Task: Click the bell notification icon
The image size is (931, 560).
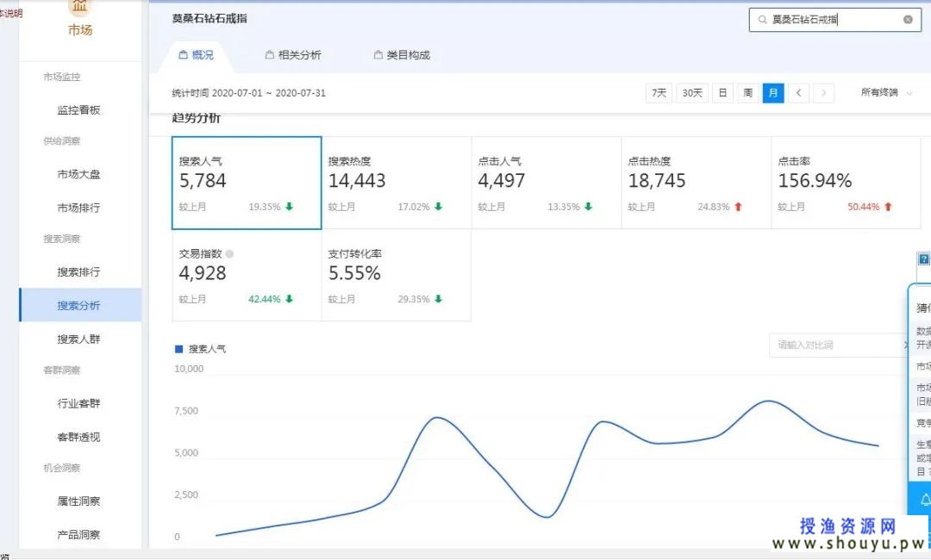Action: (926, 499)
